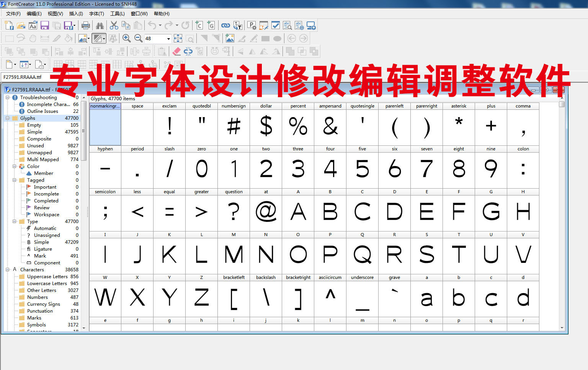
Task: Break the composite link with the broken chain icon
Action: click(188, 51)
